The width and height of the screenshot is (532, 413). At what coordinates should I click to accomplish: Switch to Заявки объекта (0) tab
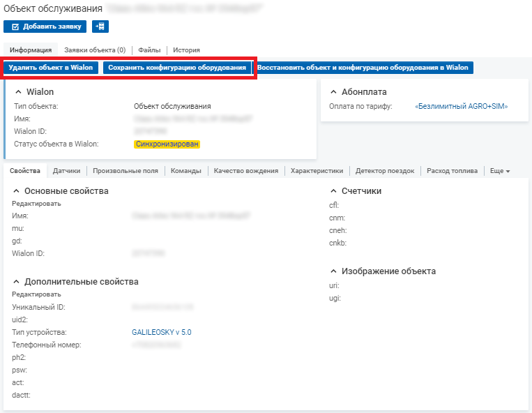point(95,50)
